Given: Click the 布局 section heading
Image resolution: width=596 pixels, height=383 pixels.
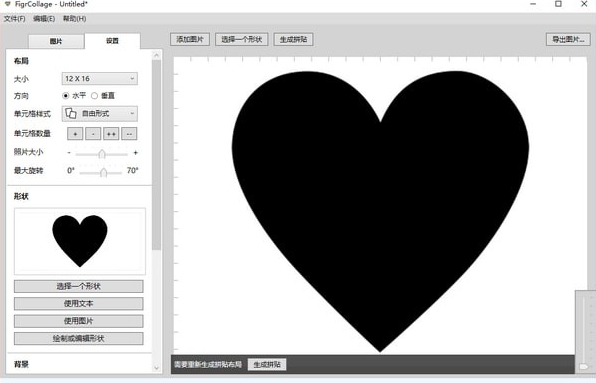Looking at the screenshot, I should click(21, 61).
